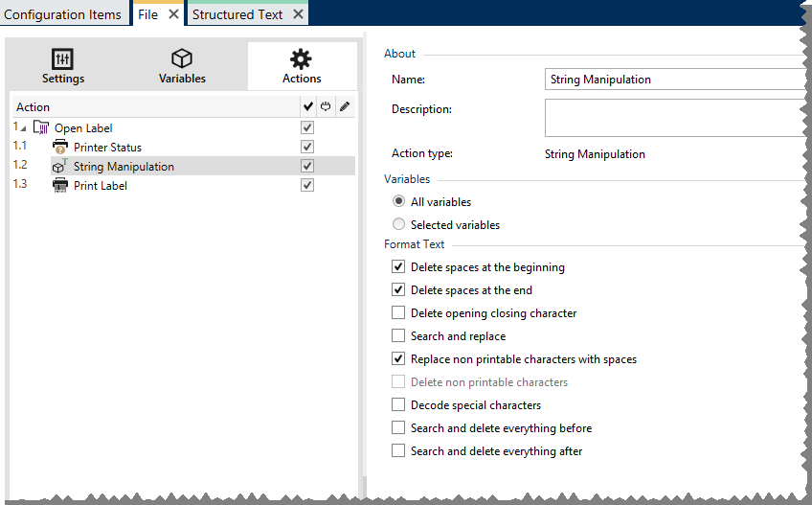Collapse the Open Label tree node

pyautogui.click(x=24, y=128)
